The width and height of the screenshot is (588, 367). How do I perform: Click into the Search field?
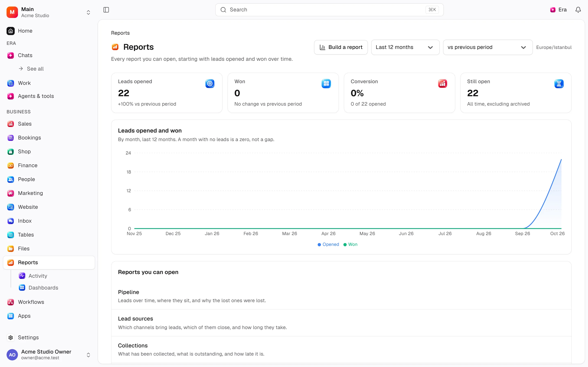pyautogui.click(x=329, y=10)
